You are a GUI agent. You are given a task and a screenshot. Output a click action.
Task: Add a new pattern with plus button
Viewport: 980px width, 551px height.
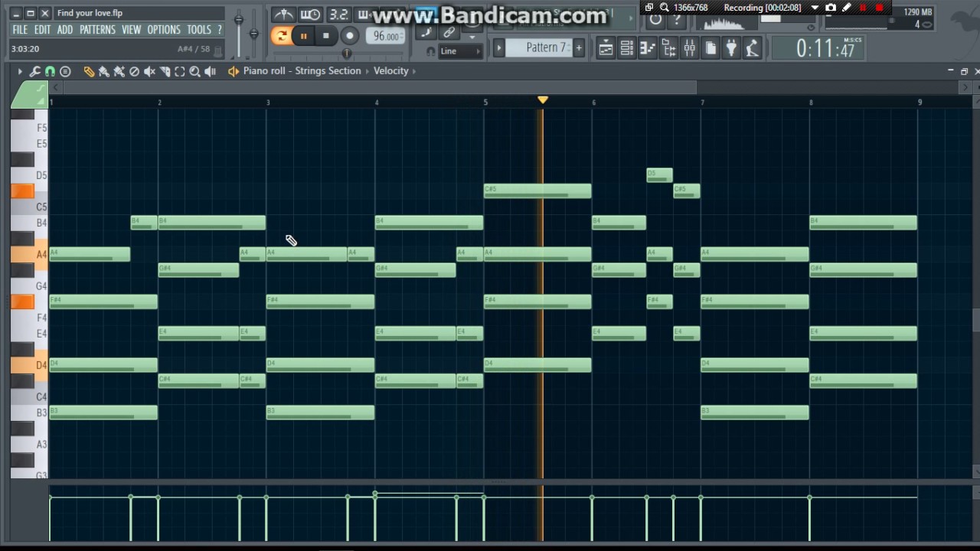point(579,47)
